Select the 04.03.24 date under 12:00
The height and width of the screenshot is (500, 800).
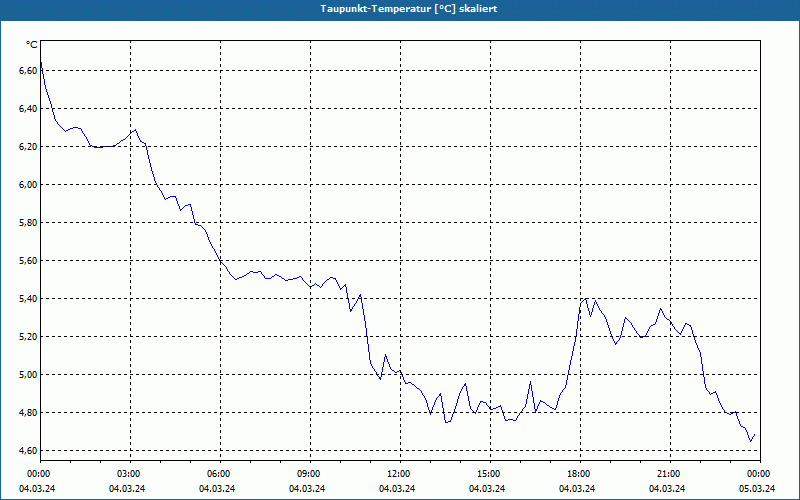click(397, 489)
